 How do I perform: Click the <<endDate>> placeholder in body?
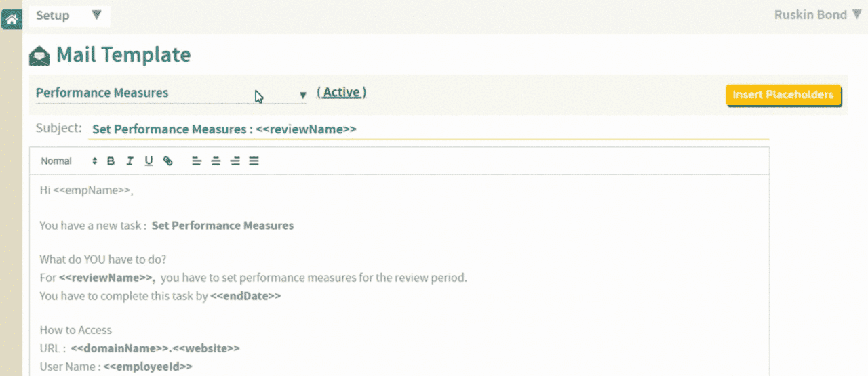[x=245, y=296]
